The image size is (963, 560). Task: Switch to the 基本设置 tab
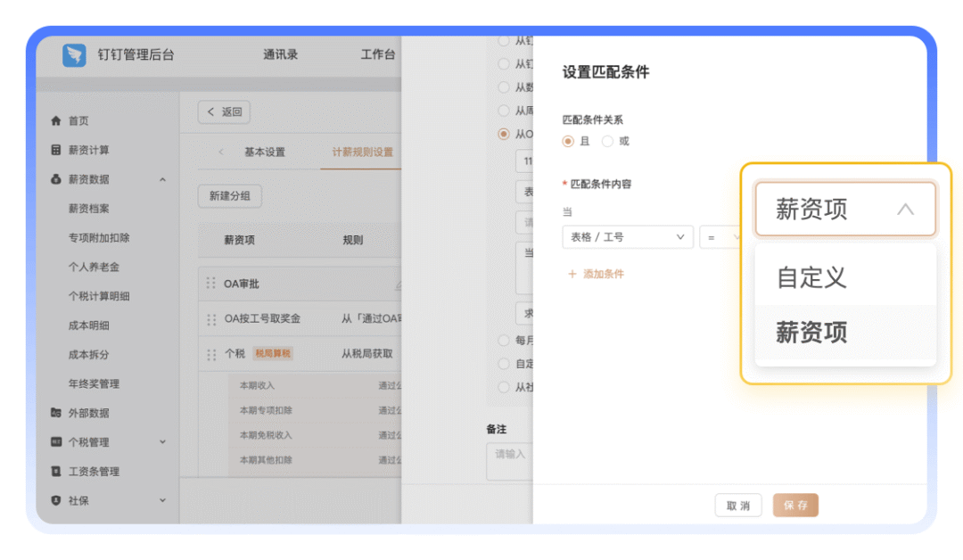[x=265, y=152]
